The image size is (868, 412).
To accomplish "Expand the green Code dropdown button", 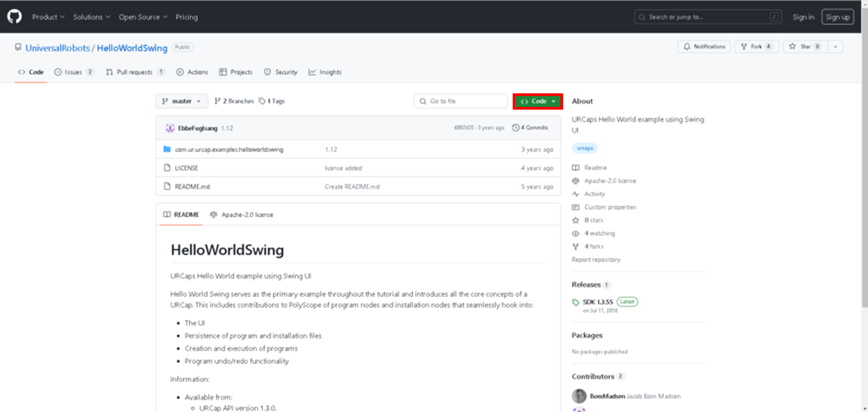I will pyautogui.click(x=538, y=102).
